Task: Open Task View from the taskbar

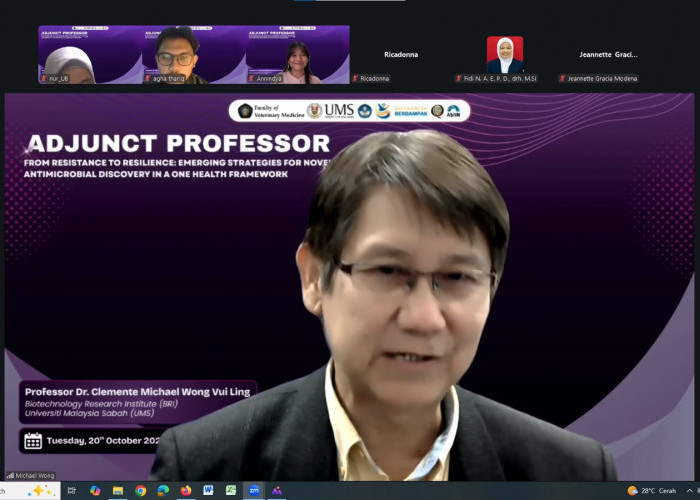Action: pyautogui.click(x=71, y=491)
